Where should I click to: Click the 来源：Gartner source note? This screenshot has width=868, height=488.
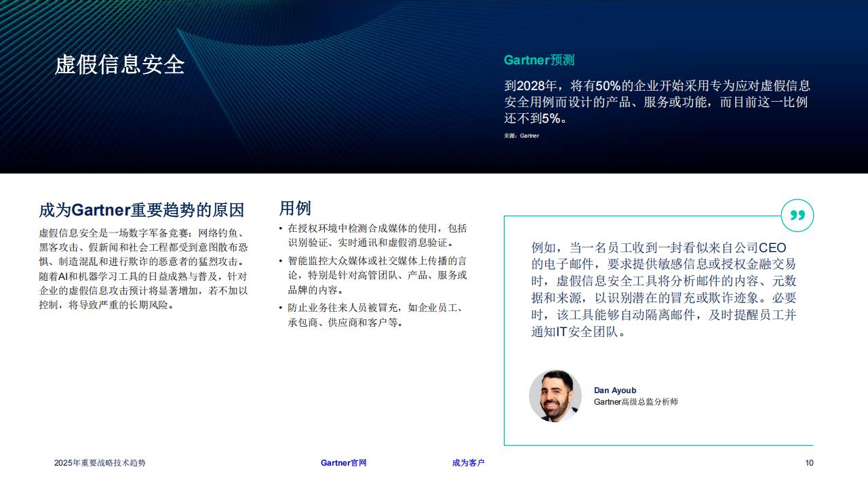pyautogui.click(x=521, y=136)
